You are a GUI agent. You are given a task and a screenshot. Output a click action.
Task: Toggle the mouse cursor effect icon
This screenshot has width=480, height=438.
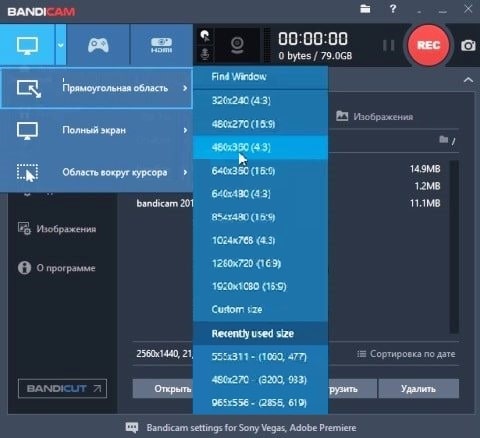tap(205, 36)
